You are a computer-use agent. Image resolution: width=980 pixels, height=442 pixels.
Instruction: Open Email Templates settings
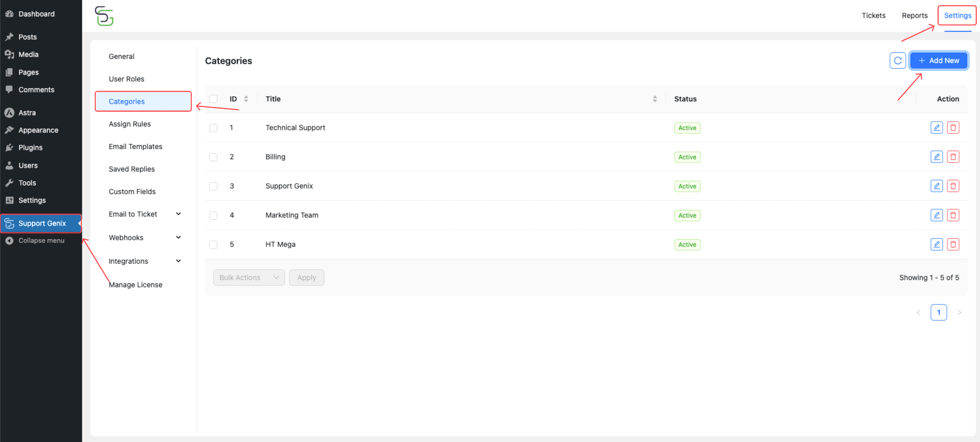(135, 146)
